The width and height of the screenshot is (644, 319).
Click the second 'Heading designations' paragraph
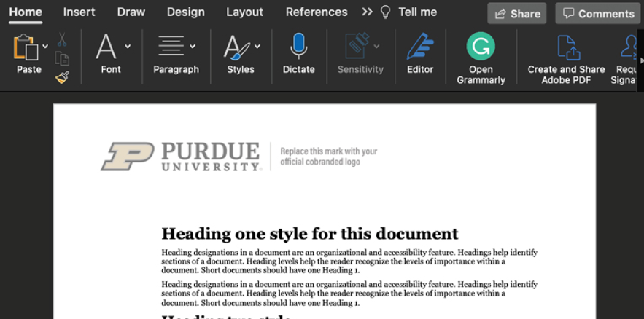(349, 294)
